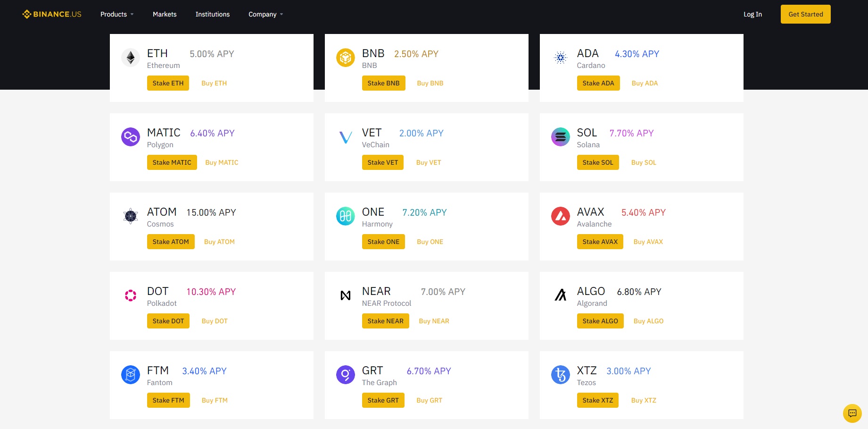This screenshot has width=868, height=429.
Task: Open the chat support bubble
Action: pyautogui.click(x=852, y=413)
